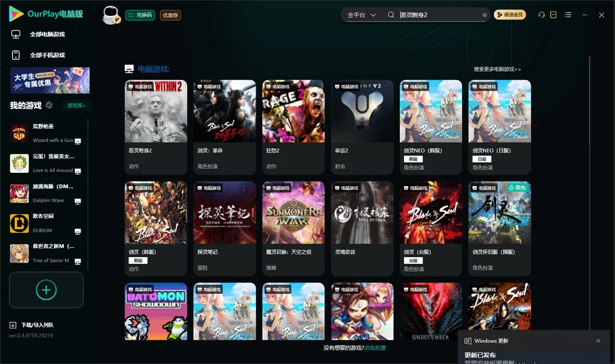Select Tree of Savior M in my games
The height and width of the screenshot is (364, 615).
(46, 253)
